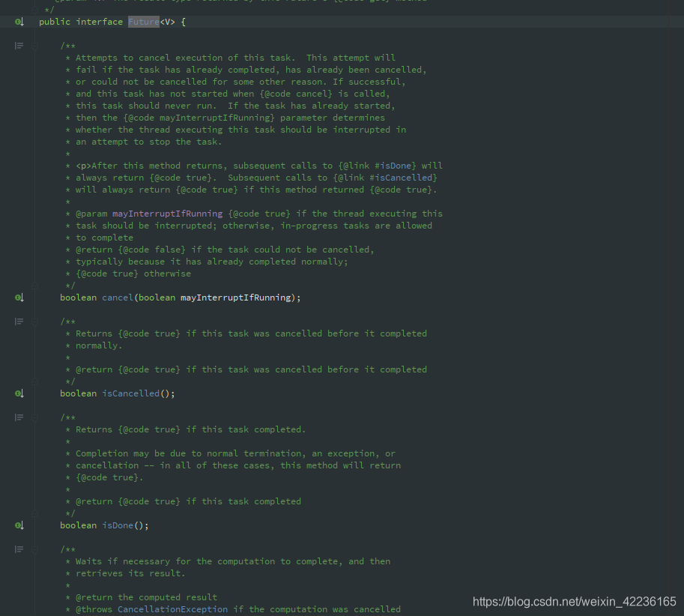
Task: Click '@return {@code true} if this task completed' line
Action: (188, 501)
